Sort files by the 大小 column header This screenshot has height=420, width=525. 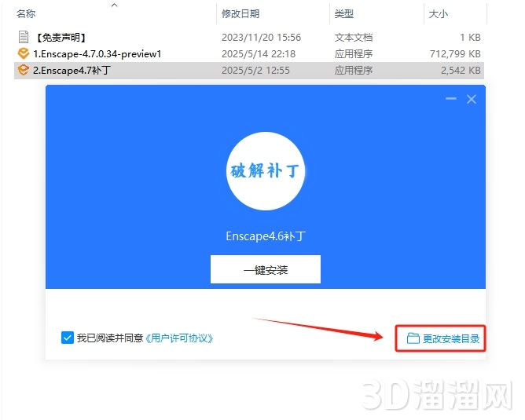tap(438, 14)
